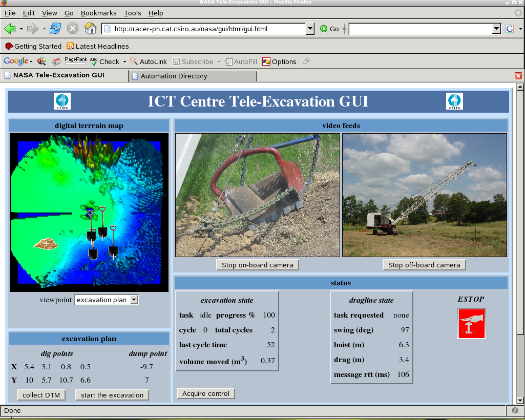Click Stop on-board camera button

coord(257,265)
